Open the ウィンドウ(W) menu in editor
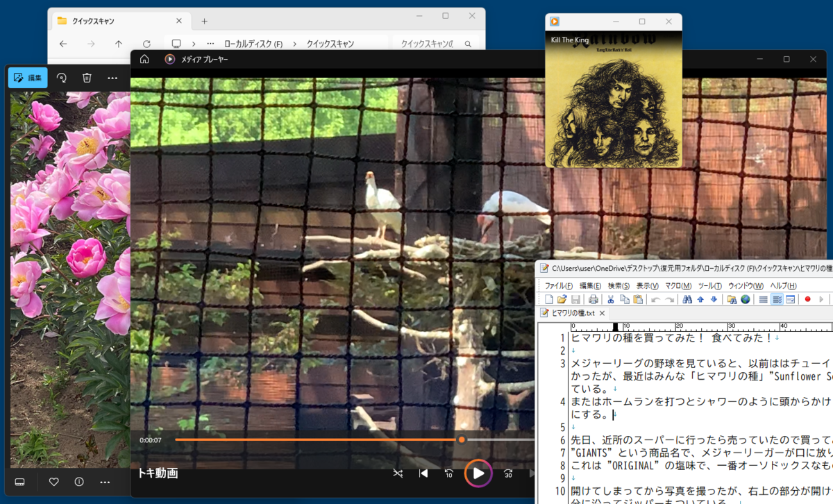Image resolution: width=833 pixels, height=504 pixels. tap(746, 285)
